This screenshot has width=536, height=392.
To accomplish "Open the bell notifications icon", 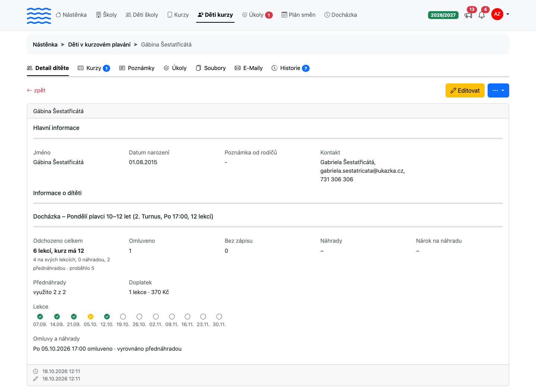I will coord(482,15).
